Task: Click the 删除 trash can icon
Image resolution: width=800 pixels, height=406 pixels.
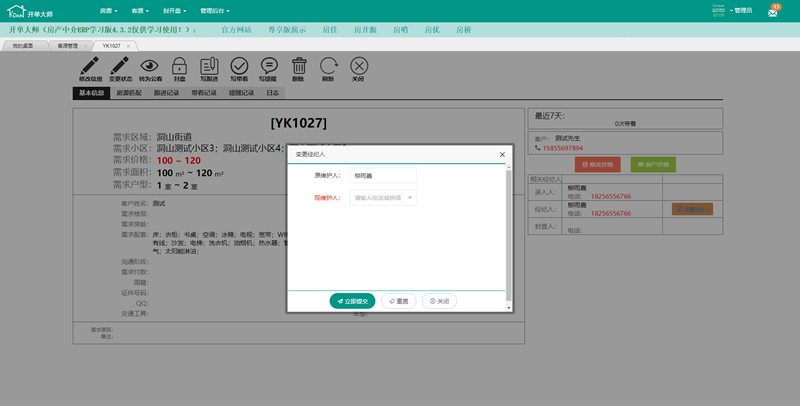Action: (298, 66)
